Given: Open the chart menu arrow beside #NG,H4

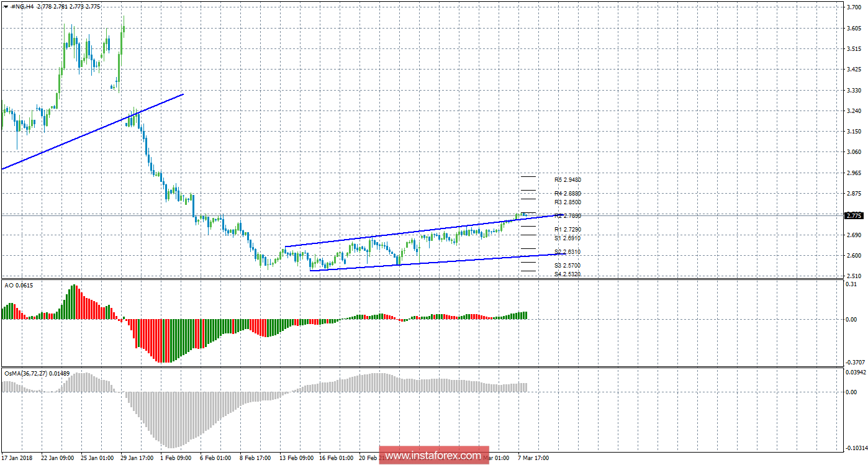Looking at the screenshot, I should coord(6,6).
